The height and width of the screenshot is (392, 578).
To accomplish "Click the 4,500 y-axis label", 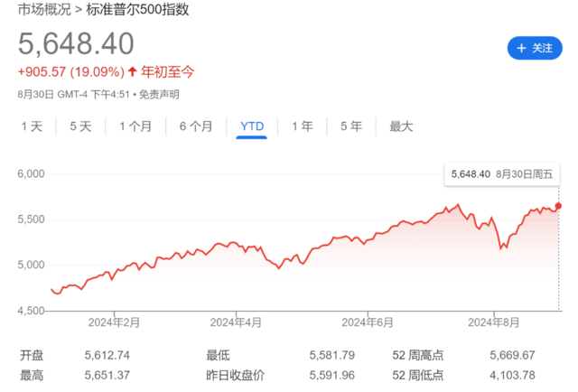I will coord(31,311).
